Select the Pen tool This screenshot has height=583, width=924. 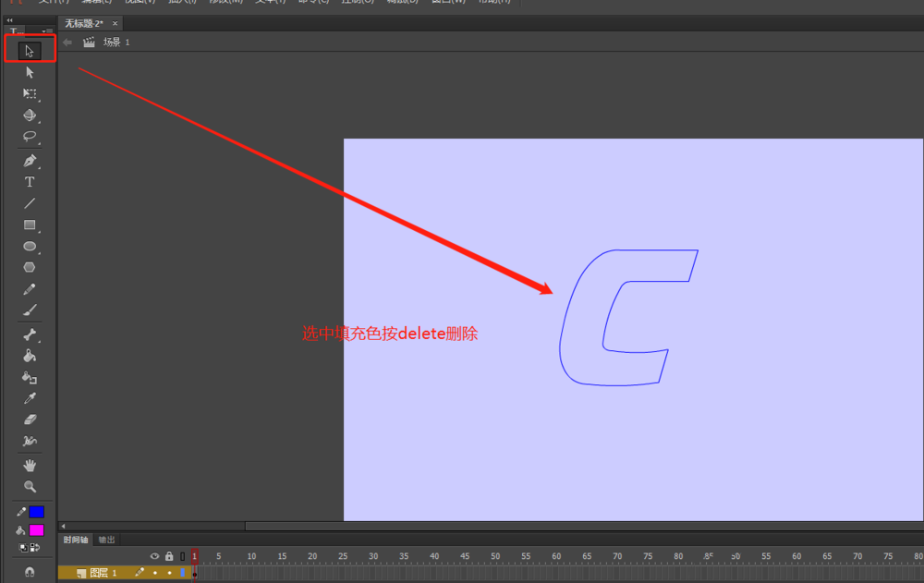pyautogui.click(x=30, y=161)
